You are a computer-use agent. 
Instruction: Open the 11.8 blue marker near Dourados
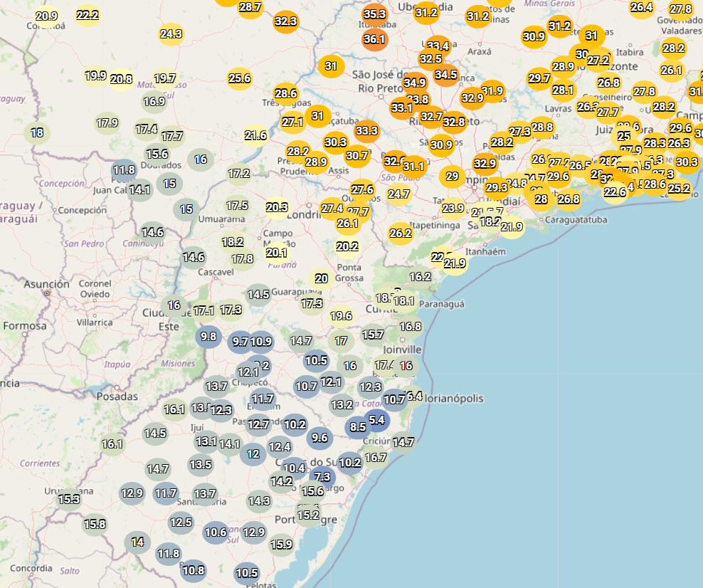pyautogui.click(x=125, y=170)
